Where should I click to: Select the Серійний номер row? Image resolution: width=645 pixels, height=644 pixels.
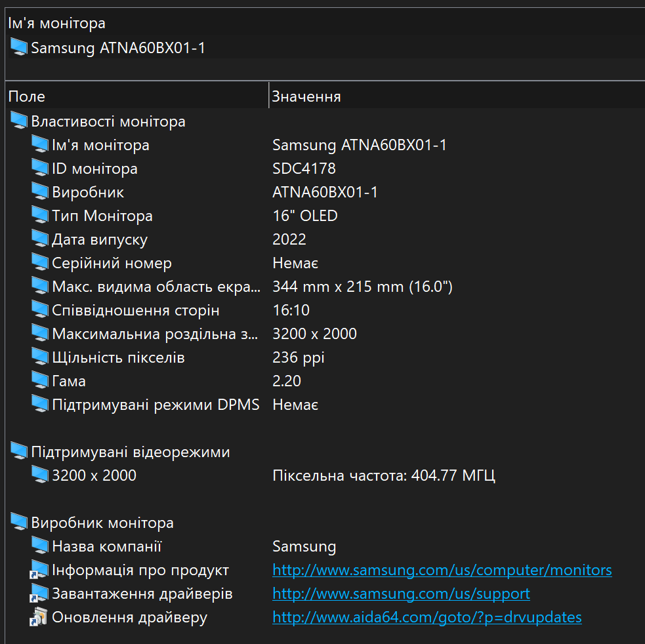(x=112, y=264)
